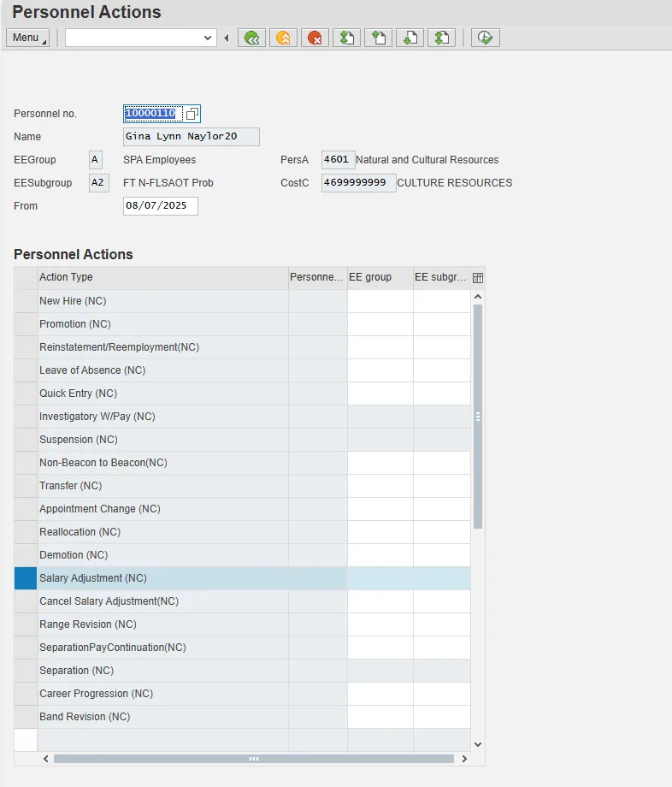This screenshot has height=787, width=672.
Task: Select the Promotion (NC) row selector
Action: tap(26, 324)
